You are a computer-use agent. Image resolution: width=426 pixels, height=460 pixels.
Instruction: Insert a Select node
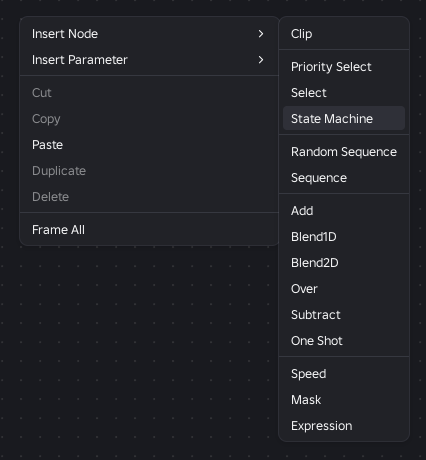click(x=344, y=93)
